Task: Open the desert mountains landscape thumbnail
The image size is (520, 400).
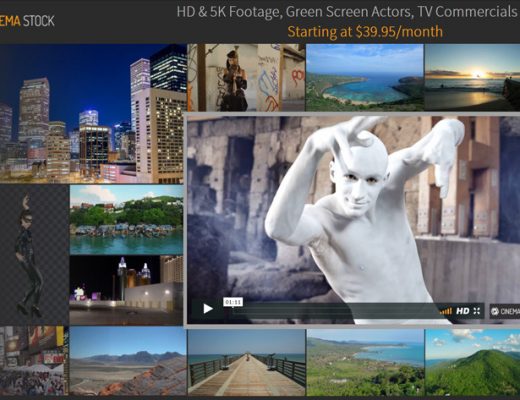Action: coord(128,361)
